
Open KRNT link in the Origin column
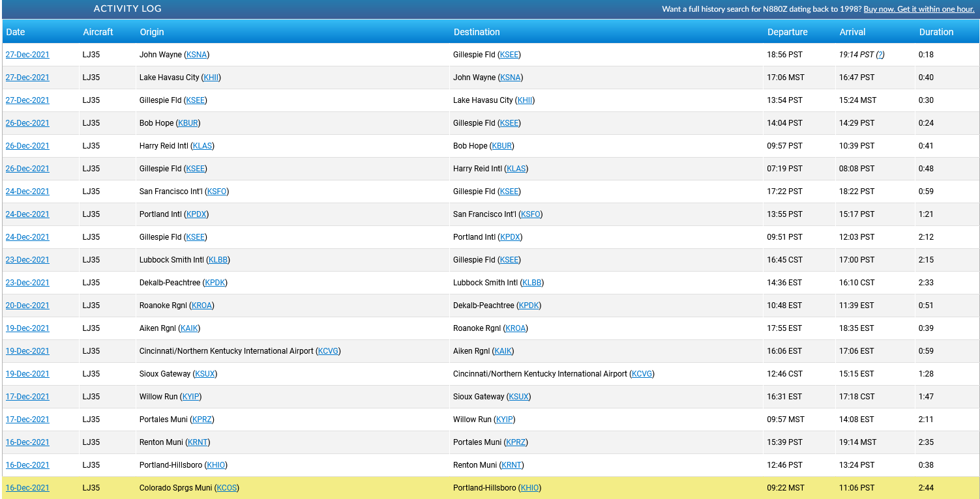198,442
